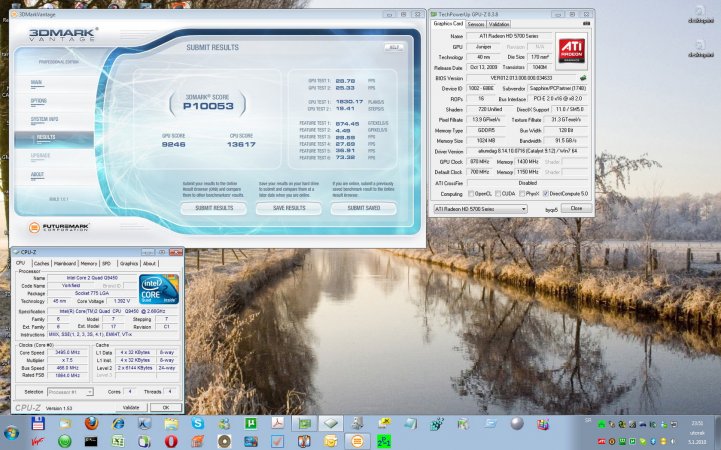This screenshot has height=450, width=721.
Task: Open the floppy disk save icon in taskbar
Action: pyautogui.click(x=38, y=423)
